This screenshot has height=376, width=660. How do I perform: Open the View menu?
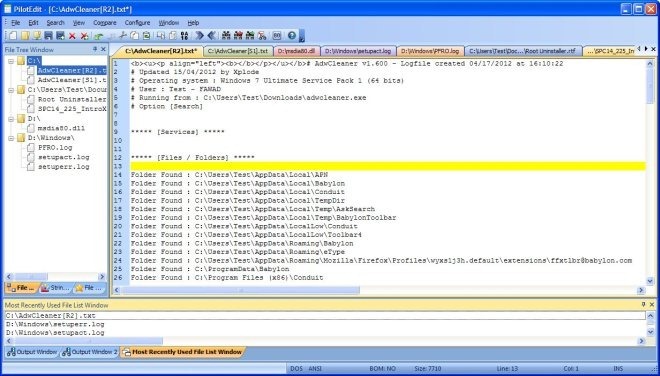79,23
